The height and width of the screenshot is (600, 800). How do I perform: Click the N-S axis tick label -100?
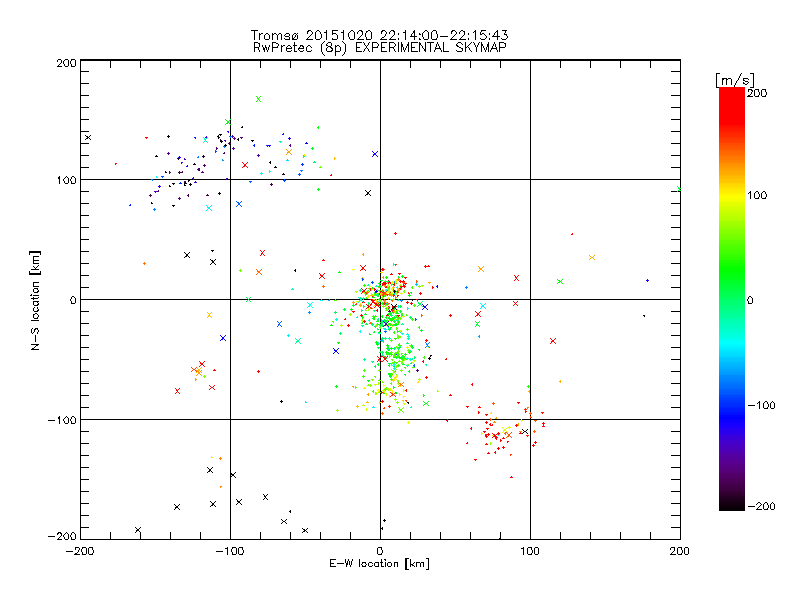pos(63,420)
